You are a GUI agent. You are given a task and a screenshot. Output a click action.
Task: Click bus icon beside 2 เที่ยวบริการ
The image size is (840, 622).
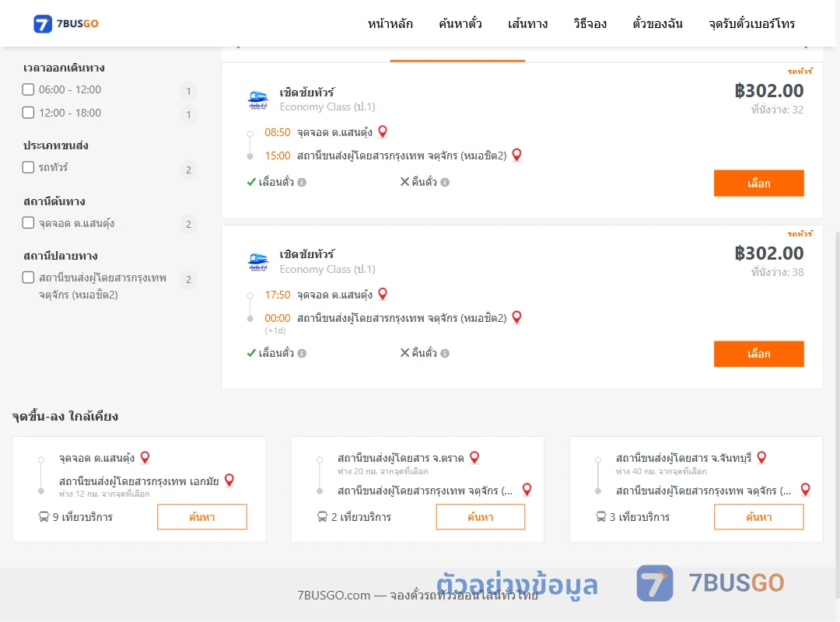click(322, 517)
